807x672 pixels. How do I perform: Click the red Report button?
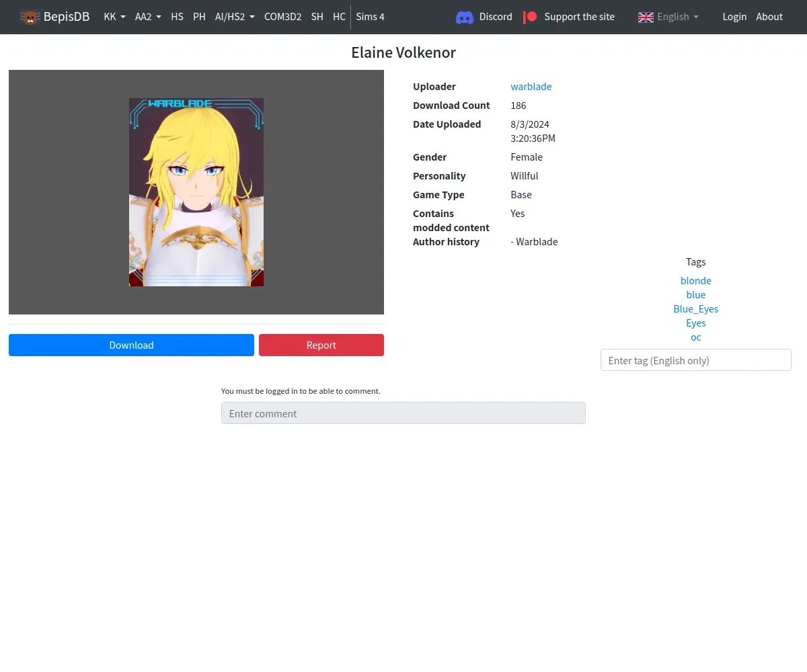321,345
